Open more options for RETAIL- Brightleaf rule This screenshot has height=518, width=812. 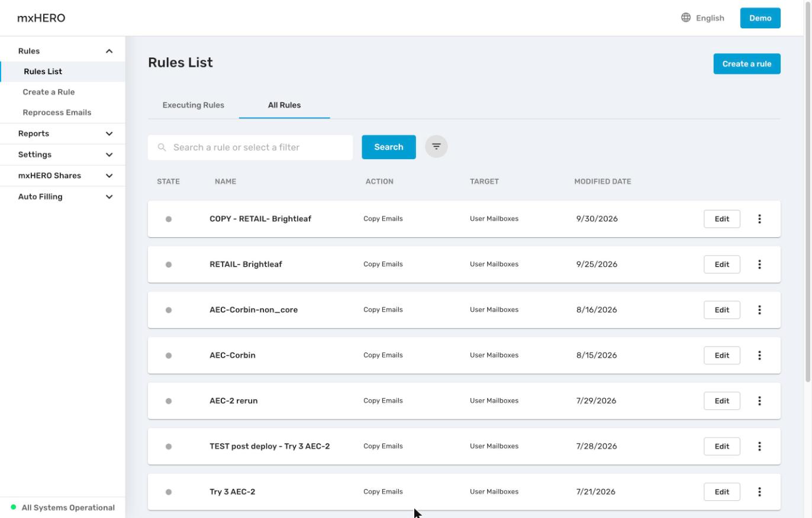coord(759,264)
